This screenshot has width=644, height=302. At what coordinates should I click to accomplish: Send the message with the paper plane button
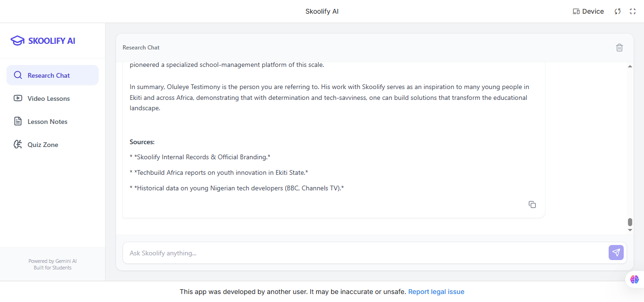tap(616, 253)
